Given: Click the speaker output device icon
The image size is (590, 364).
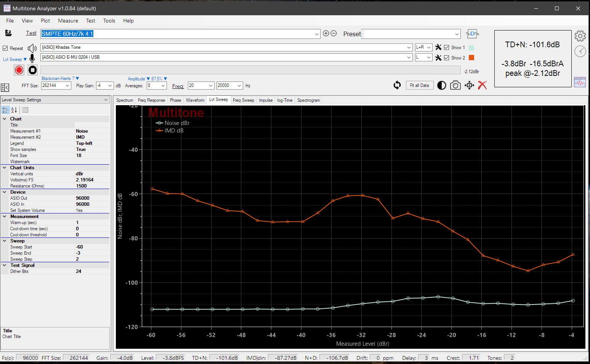Looking at the screenshot, I should click(32, 48).
